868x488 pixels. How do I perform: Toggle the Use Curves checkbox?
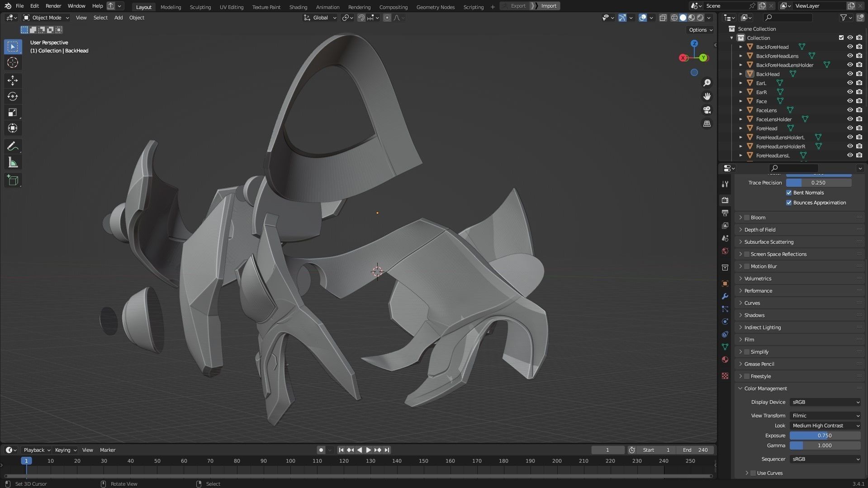pos(753,473)
